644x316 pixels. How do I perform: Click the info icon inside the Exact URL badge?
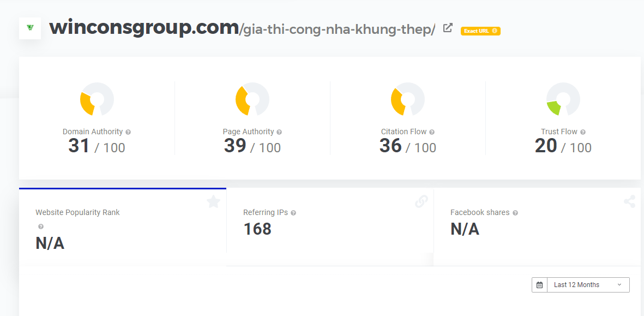point(495,31)
